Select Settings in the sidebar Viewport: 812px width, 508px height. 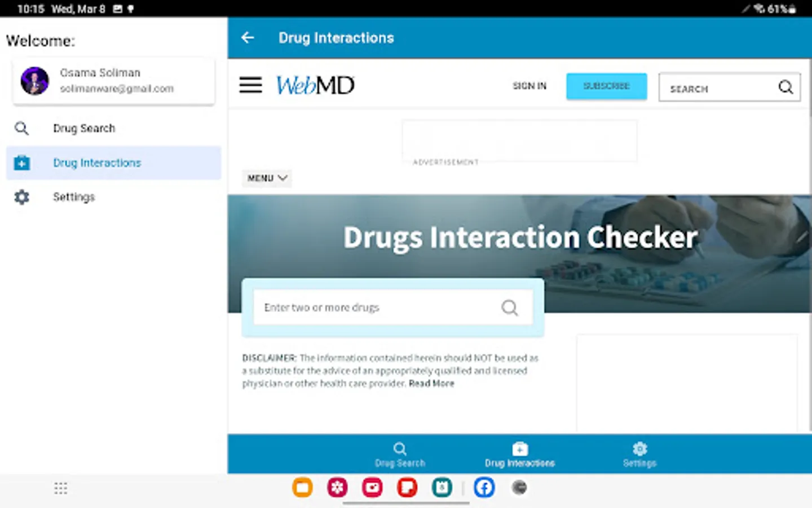(113, 197)
